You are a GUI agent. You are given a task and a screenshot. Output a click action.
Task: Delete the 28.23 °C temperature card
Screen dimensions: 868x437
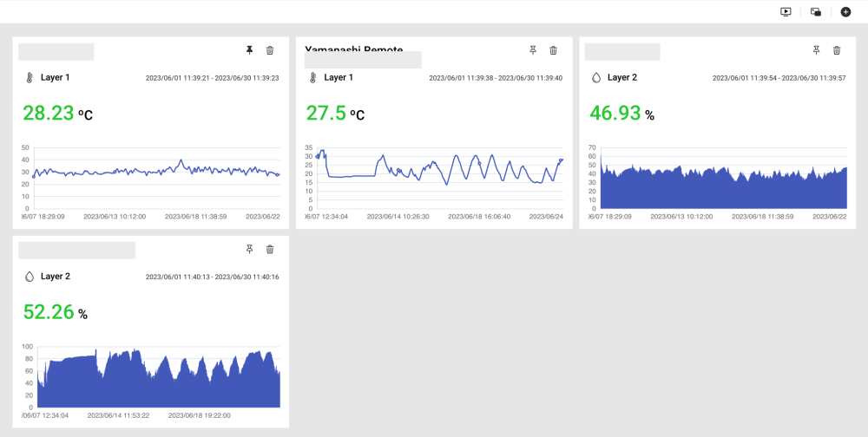pos(270,50)
